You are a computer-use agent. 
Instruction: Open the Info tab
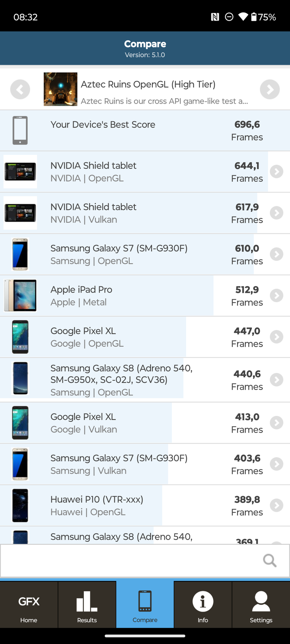pos(203,604)
